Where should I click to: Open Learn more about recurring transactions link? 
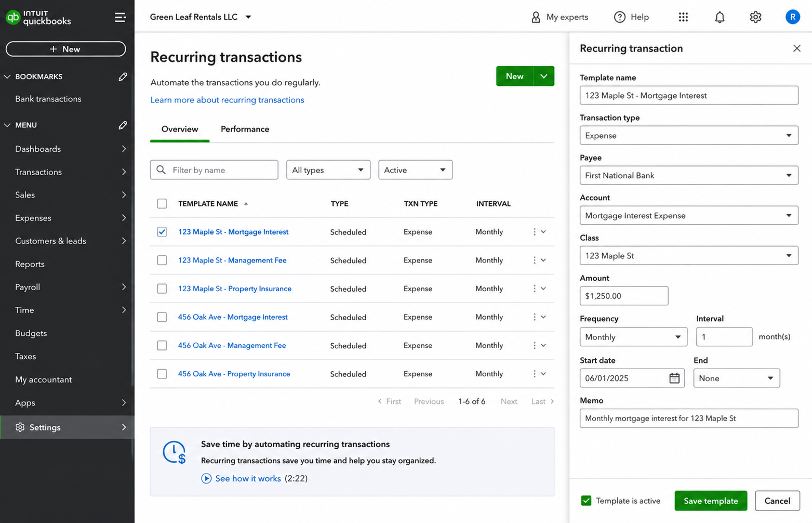tap(227, 100)
